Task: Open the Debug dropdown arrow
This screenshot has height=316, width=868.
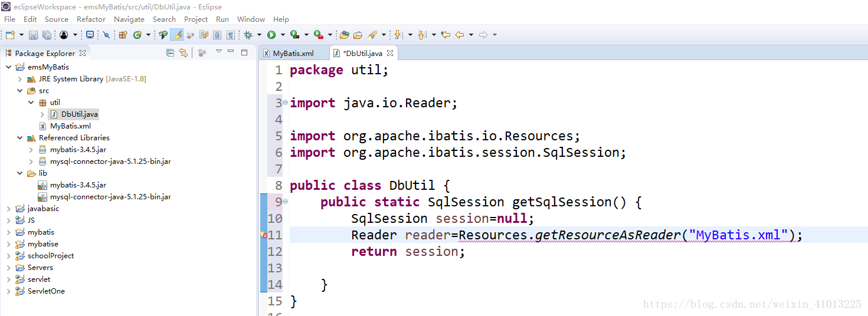Action: [259, 35]
